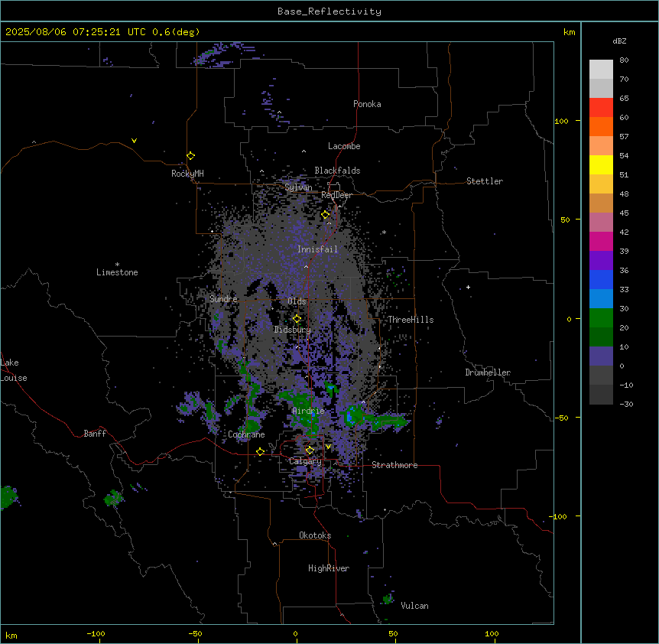The image size is (659, 644).
Task: Click the Limestone label
Action: (x=117, y=272)
